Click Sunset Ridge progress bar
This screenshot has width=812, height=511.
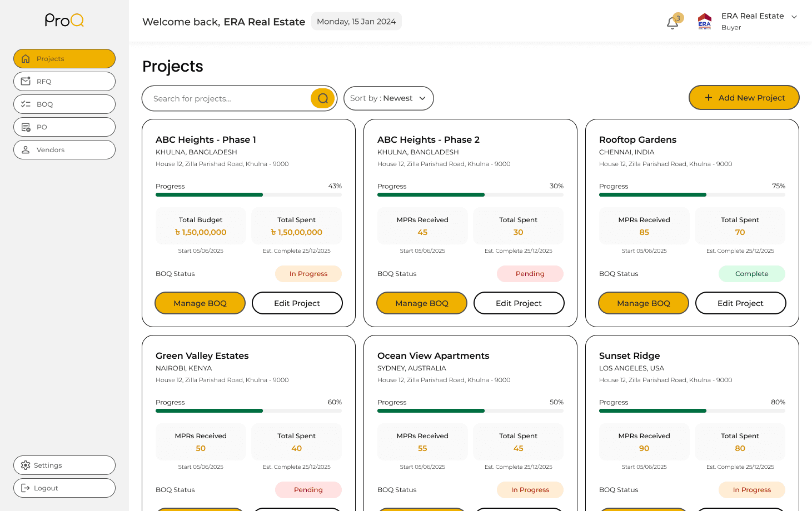pos(692,411)
